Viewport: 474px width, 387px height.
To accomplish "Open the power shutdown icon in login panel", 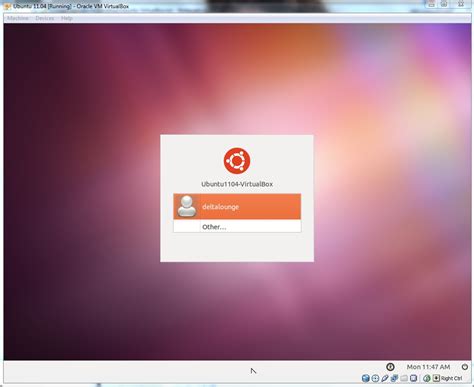I will click(465, 367).
